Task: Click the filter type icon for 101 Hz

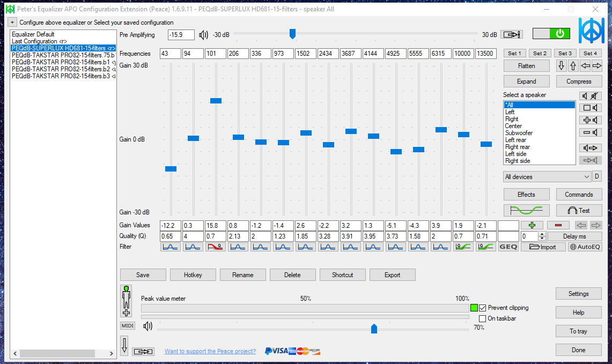Action: [215, 247]
